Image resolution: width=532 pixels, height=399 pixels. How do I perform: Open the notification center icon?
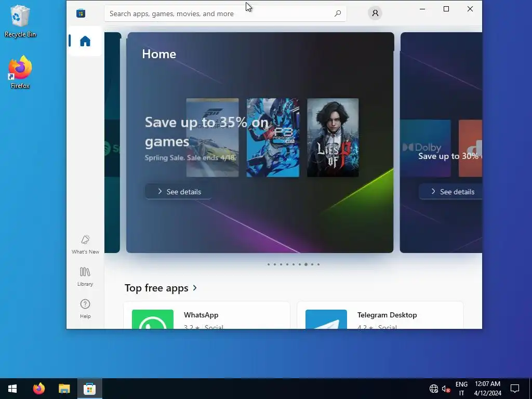515,389
